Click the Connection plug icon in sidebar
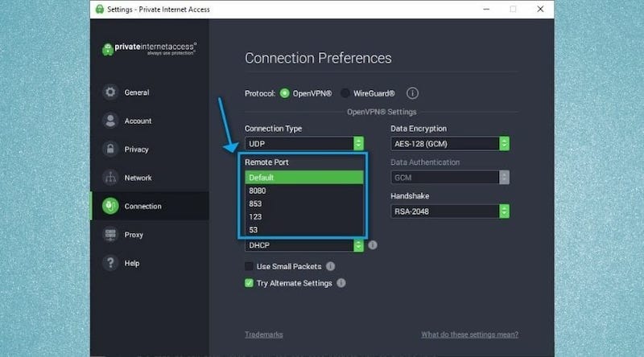The width and height of the screenshot is (644, 357). click(110, 206)
